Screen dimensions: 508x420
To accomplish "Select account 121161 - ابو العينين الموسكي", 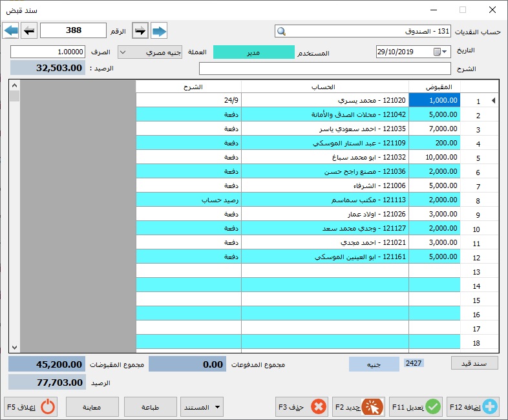I will (x=325, y=257).
